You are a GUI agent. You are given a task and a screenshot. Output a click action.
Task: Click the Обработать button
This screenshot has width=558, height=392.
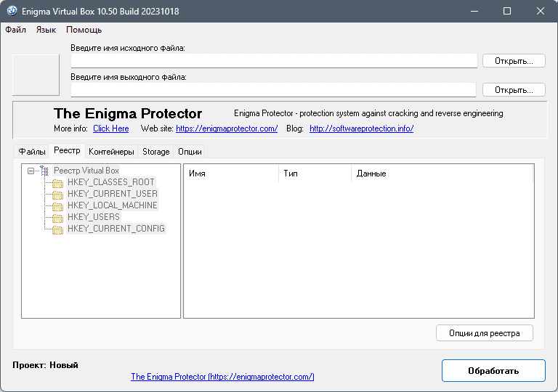(x=493, y=371)
